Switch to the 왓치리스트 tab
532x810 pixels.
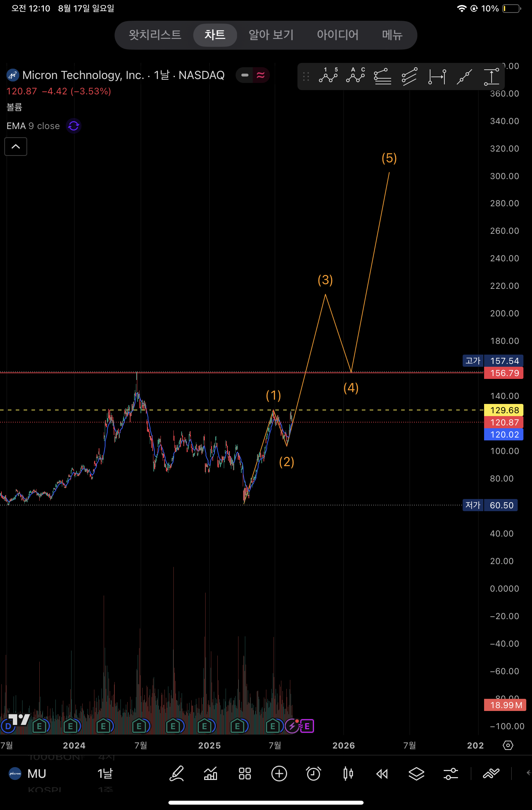[x=155, y=35]
